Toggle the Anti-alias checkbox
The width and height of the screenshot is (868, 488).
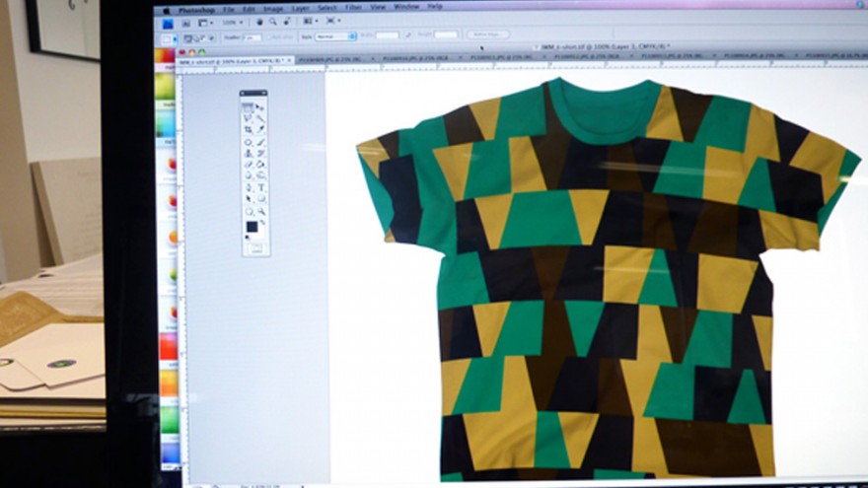tap(268, 37)
